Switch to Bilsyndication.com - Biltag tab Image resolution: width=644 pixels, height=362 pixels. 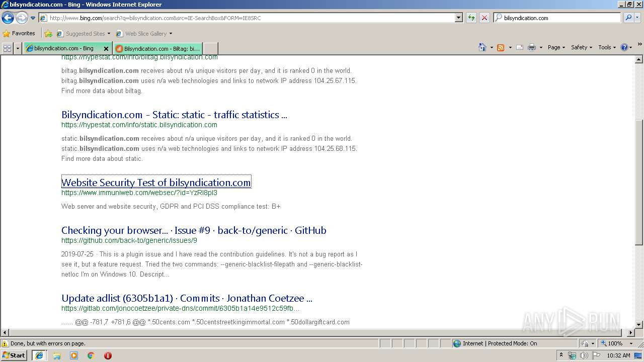pos(157,49)
